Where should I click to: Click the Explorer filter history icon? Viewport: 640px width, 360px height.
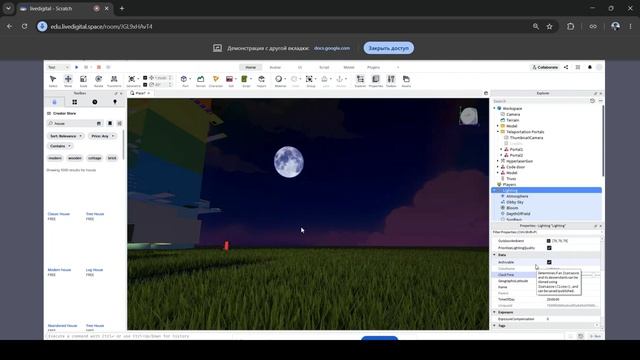coord(592,101)
